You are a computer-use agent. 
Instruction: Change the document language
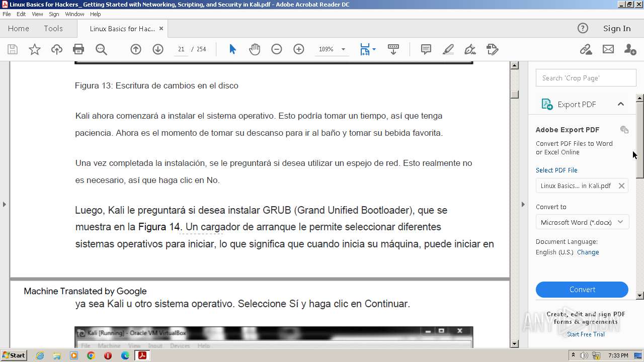click(588, 252)
